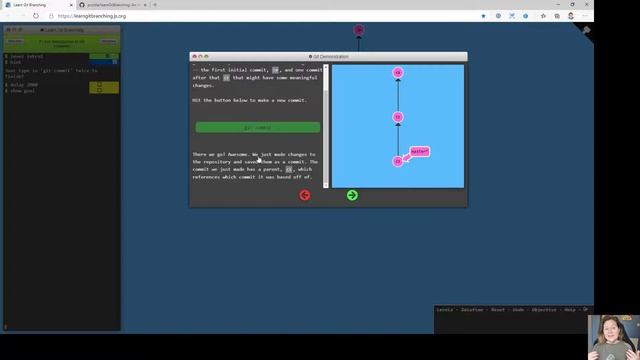View site lock info icon
Screen dimensions: 640x360
click(51, 16)
